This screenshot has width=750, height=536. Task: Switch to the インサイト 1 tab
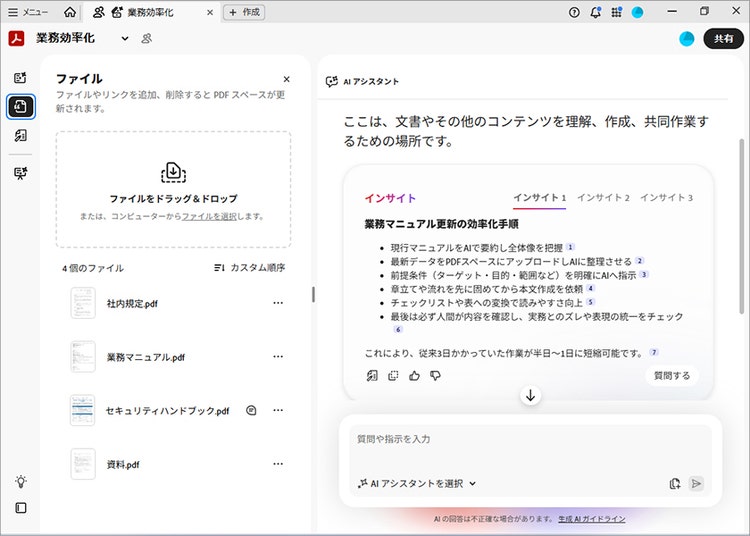540,198
